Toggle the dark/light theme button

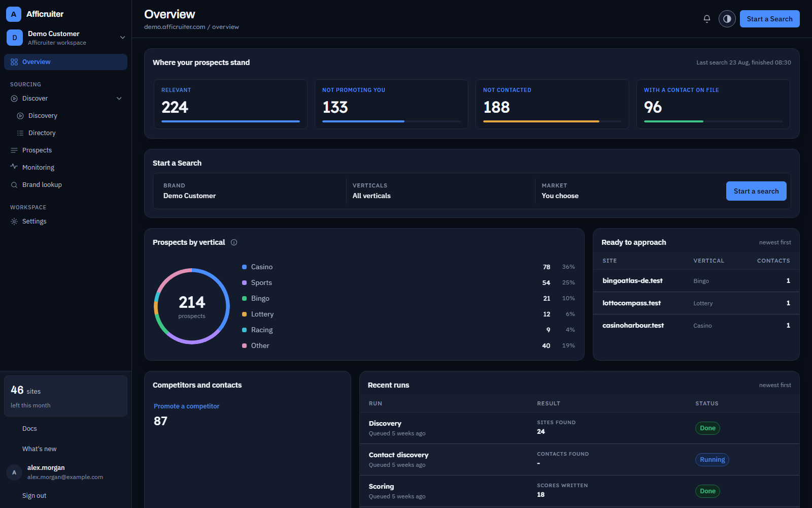coord(727,19)
